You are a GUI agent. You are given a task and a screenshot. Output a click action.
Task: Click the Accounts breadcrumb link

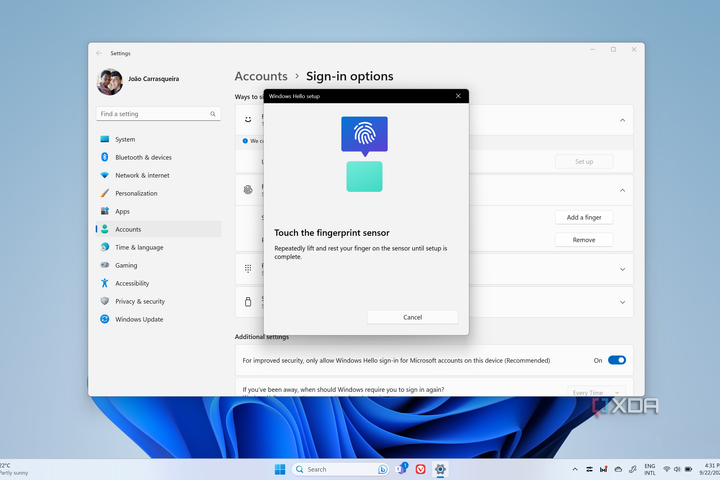[261, 76]
